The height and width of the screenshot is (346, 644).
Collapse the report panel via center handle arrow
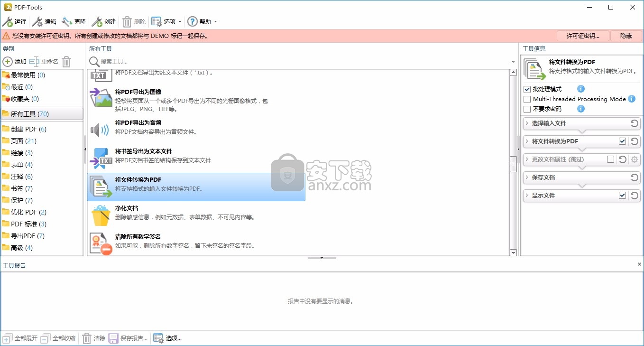click(322, 258)
